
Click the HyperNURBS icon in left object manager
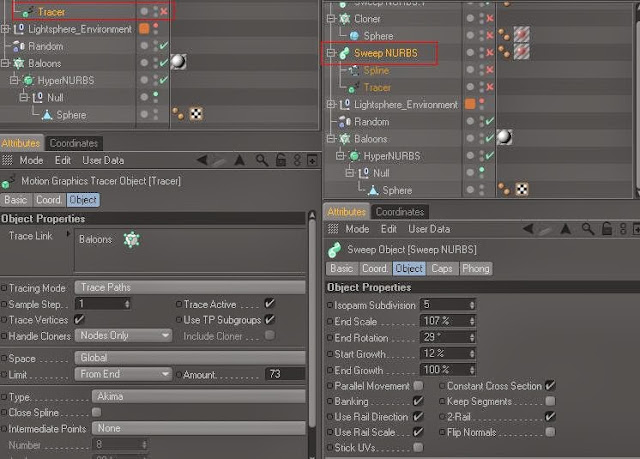point(29,80)
